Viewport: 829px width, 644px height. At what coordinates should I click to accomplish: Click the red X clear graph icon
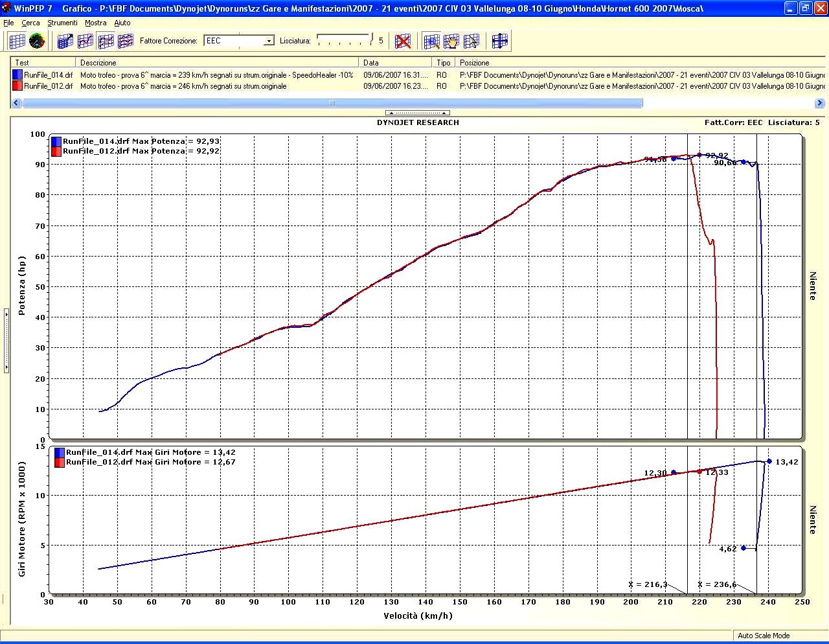pyautogui.click(x=403, y=41)
